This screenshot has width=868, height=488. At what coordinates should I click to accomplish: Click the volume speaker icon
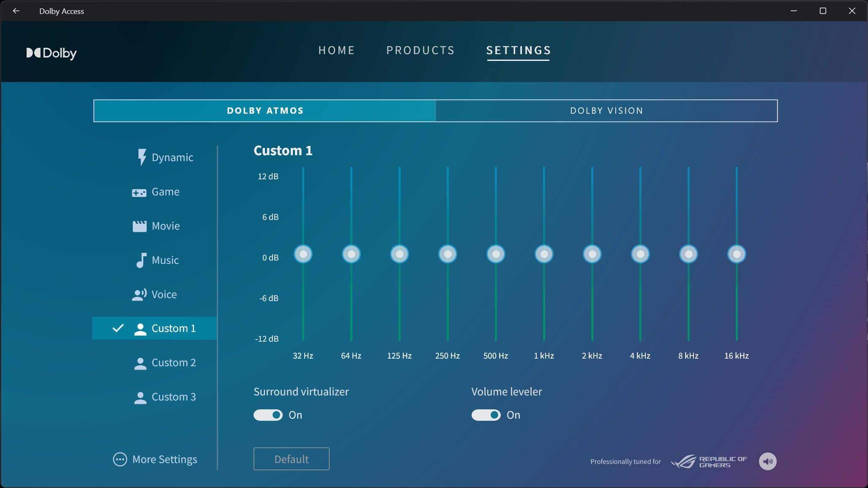pos(767,461)
